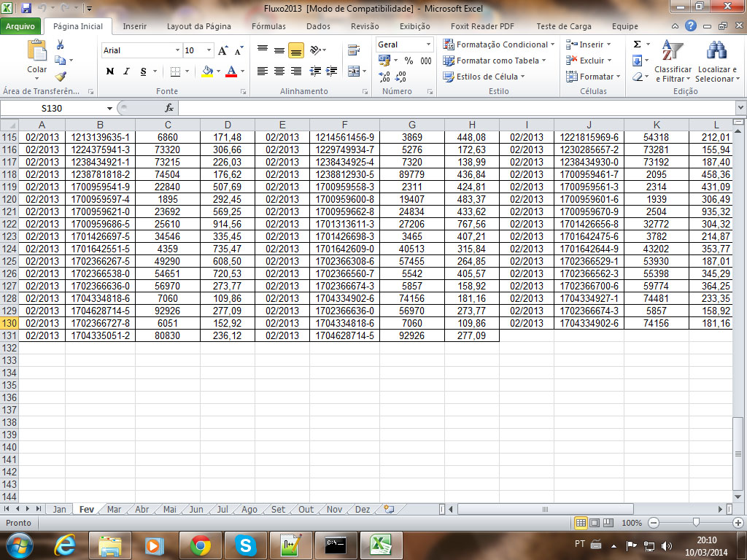Click Estilos de Célula button

485,77
